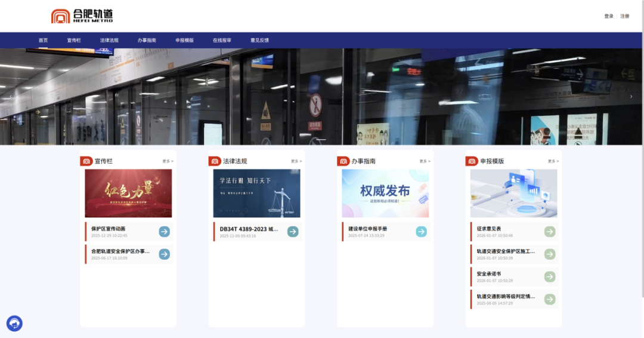Click arrow icon next to 安全承诺书
Image resolution: width=644 pixels, height=338 pixels.
(x=550, y=277)
